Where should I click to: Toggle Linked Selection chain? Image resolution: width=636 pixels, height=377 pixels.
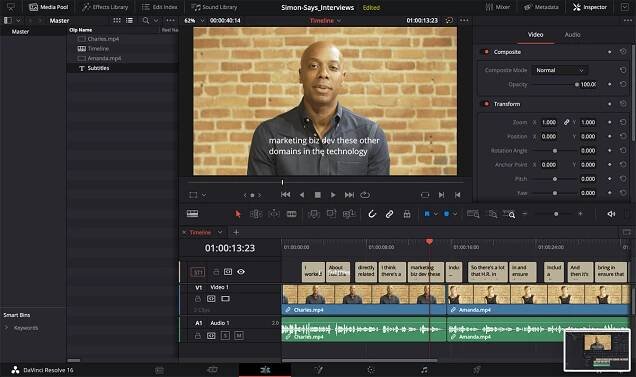[389, 214]
